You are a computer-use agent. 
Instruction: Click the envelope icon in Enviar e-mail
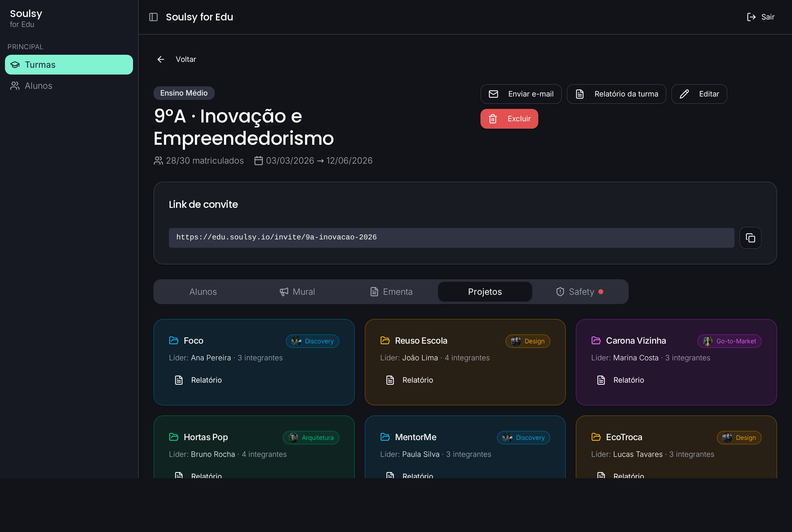[493, 94]
